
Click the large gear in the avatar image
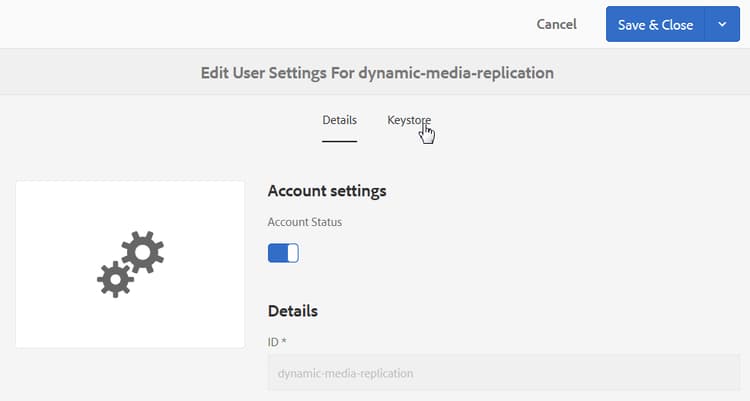pyautogui.click(x=143, y=254)
